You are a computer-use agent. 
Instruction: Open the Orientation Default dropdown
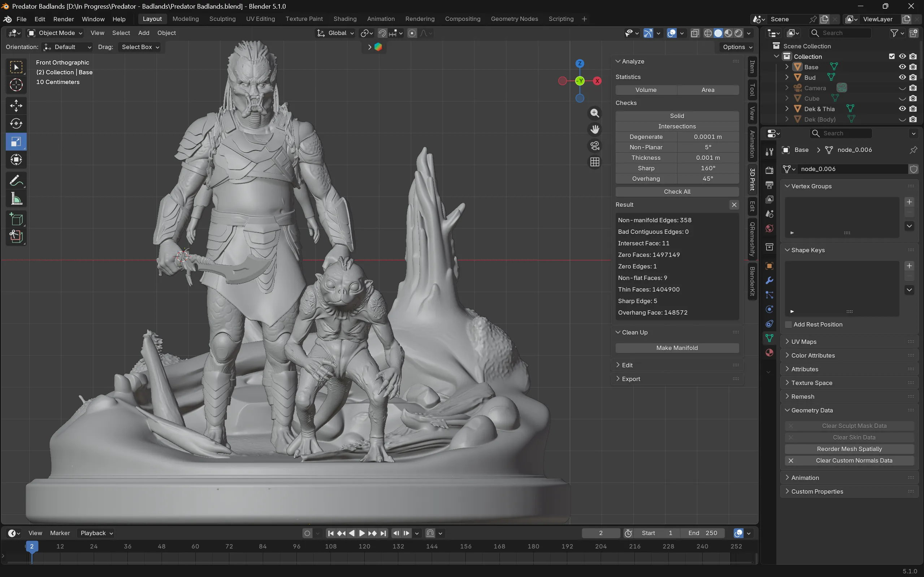(x=67, y=47)
